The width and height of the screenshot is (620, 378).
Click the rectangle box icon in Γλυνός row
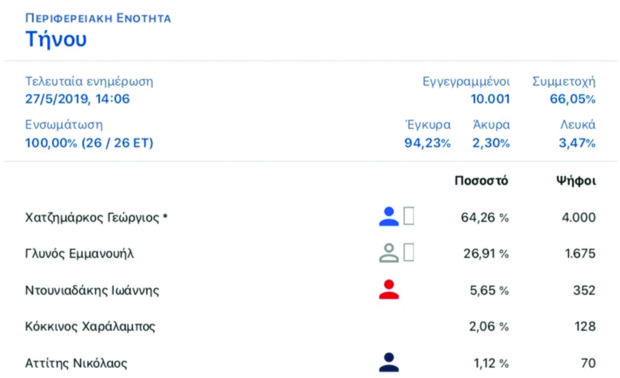[409, 253]
